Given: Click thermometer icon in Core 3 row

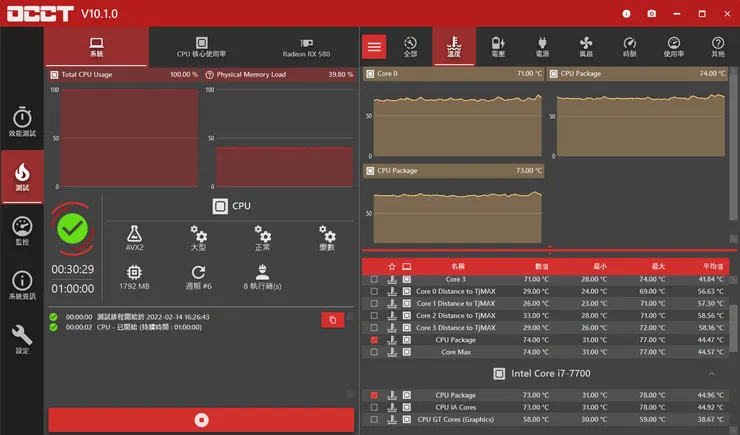Looking at the screenshot, I should tap(392, 279).
